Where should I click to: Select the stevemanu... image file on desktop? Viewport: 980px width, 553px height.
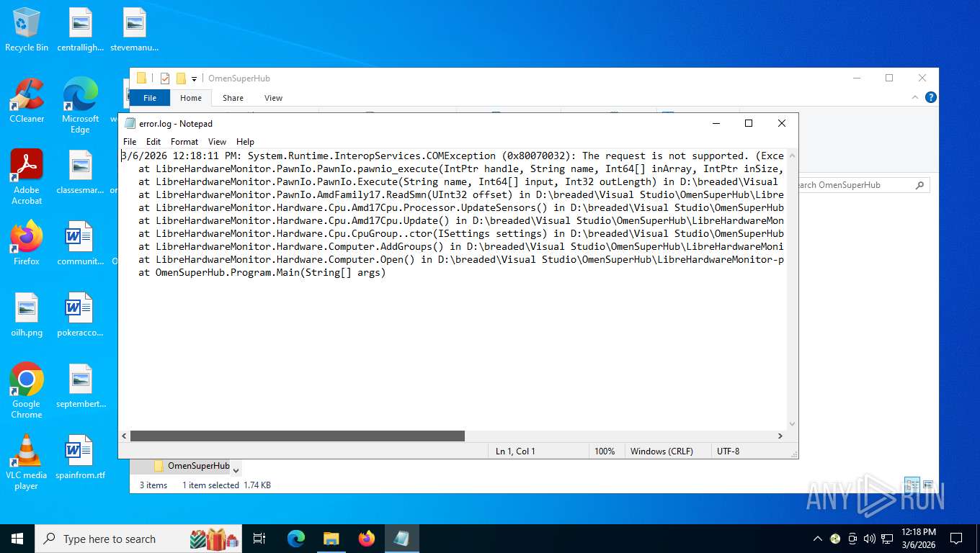135,30
